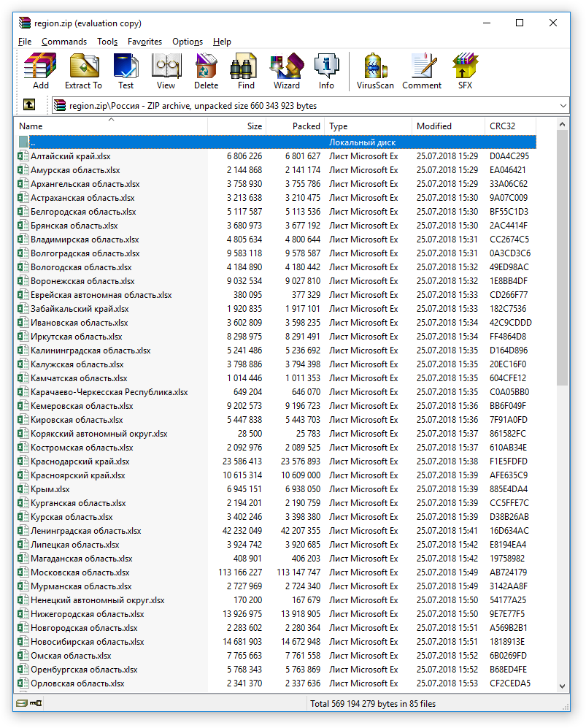Click the vertical scrollbar thumb
The width and height of the screenshot is (586, 728).
coord(562,258)
